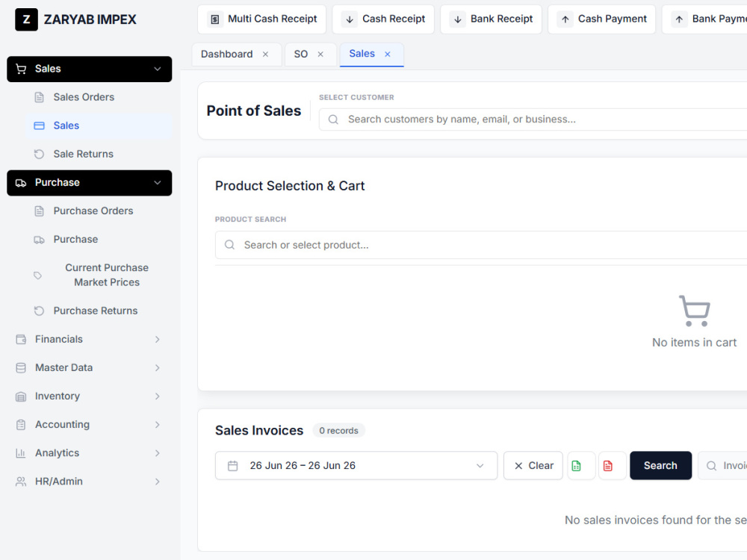Open Sales item under Sales section
Image resolution: width=747 pixels, height=560 pixels.
click(x=98, y=125)
